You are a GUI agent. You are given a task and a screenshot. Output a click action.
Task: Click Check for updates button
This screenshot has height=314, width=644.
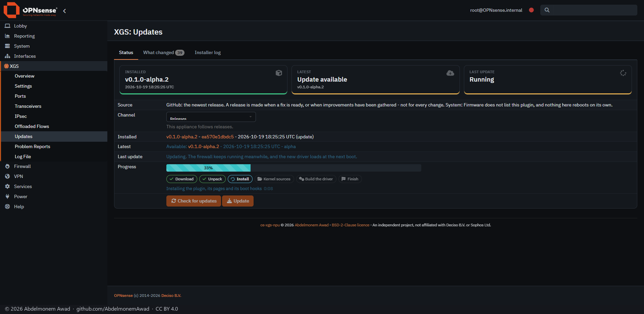tap(194, 201)
